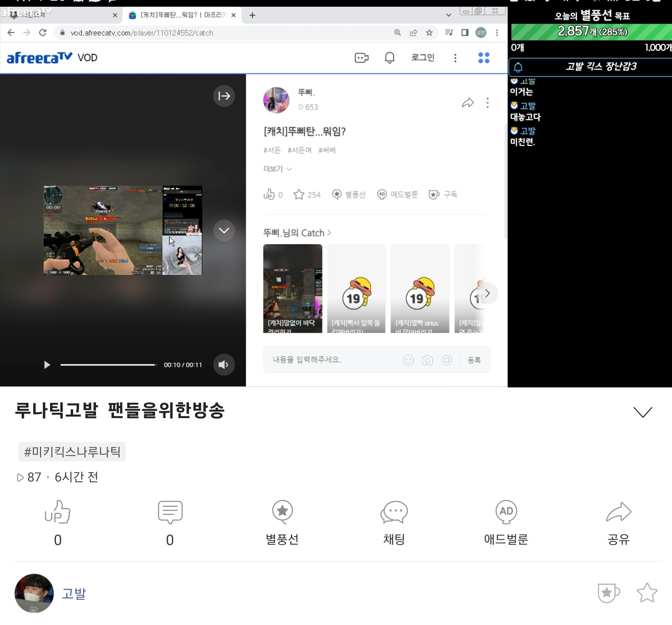Open the browser three-dot menu
This screenshot has height=625, width=672.
[497, 33]
